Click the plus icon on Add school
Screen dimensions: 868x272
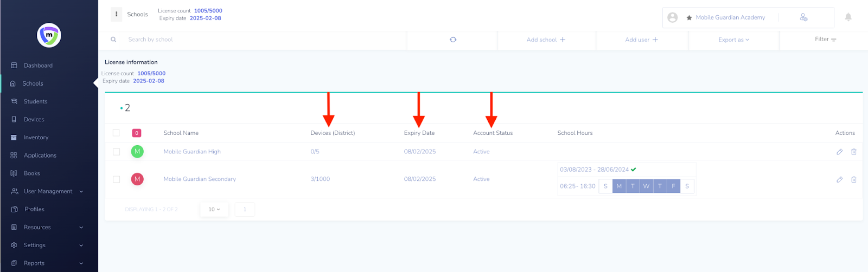(563, 40)
